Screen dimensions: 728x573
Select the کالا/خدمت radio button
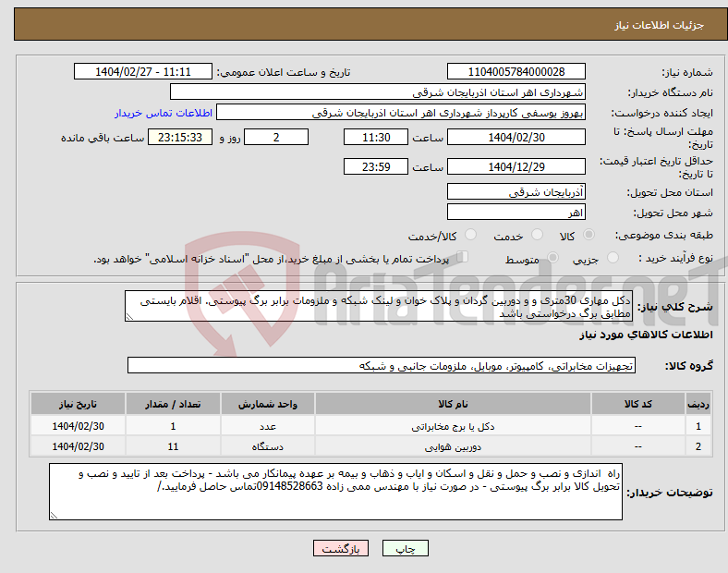tap(470, 235)
